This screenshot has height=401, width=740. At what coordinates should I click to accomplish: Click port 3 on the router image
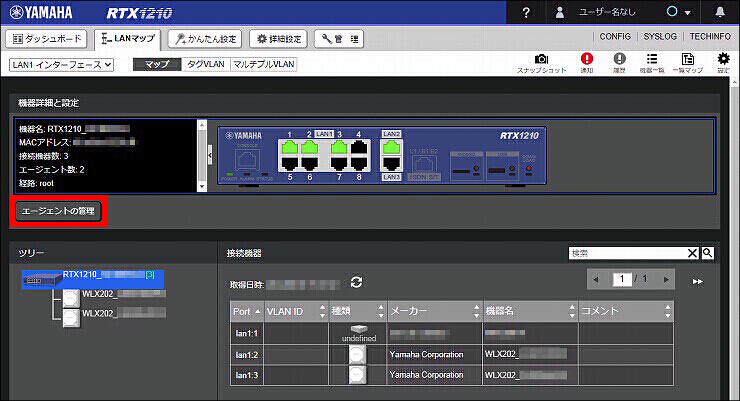point(339,147)
